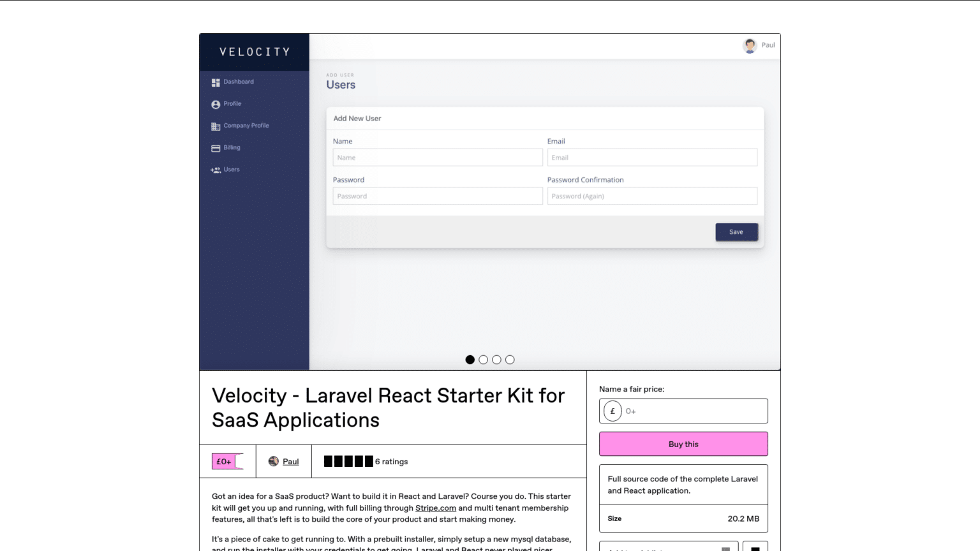Select Users in the Velocity navigation menu
980x551 pixels.
click(232, 170)
